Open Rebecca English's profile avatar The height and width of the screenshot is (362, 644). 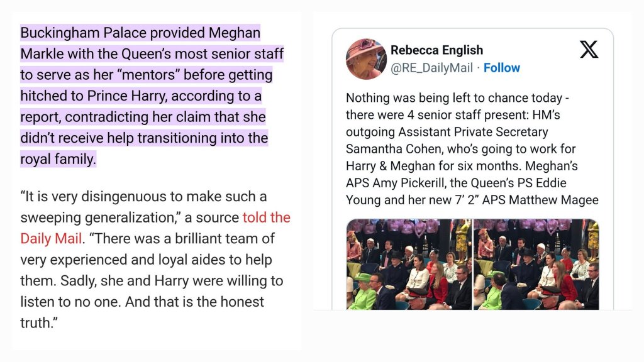click(x=366, y=59)
